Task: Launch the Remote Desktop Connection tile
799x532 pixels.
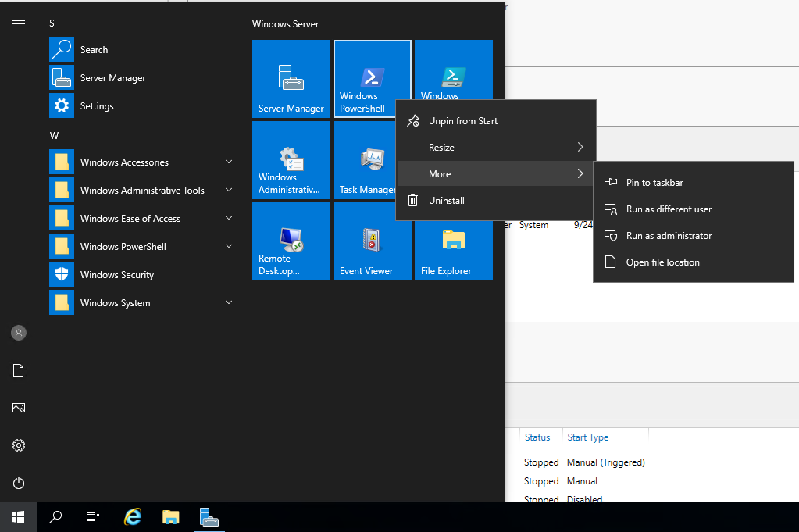Action: [291, 241]
